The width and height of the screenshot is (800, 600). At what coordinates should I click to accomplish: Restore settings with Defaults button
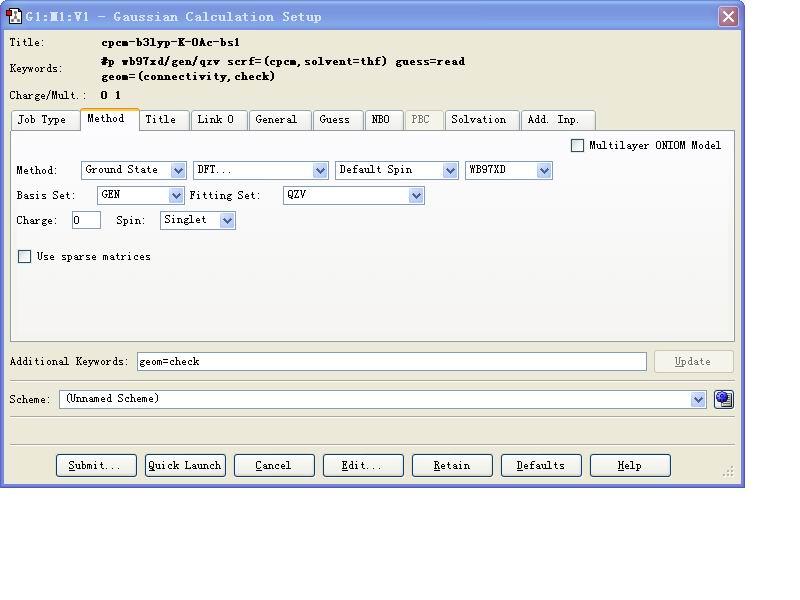541,465
